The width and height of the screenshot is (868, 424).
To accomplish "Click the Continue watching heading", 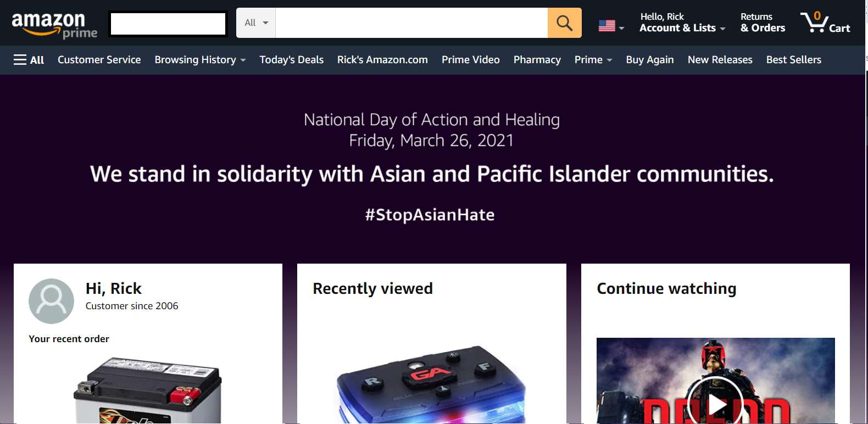I will click(666, 289).
